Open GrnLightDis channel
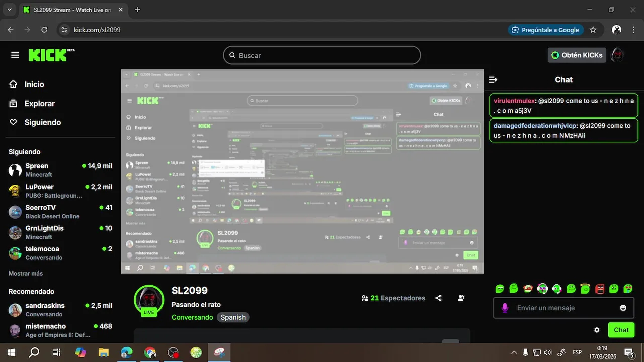The image size is (644, 362). click(60, 232)
